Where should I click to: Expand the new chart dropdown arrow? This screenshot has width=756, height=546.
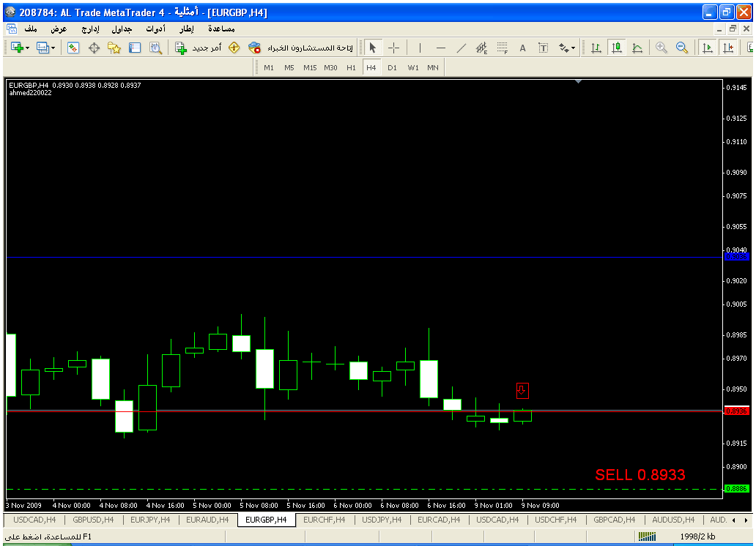(28, 48)
